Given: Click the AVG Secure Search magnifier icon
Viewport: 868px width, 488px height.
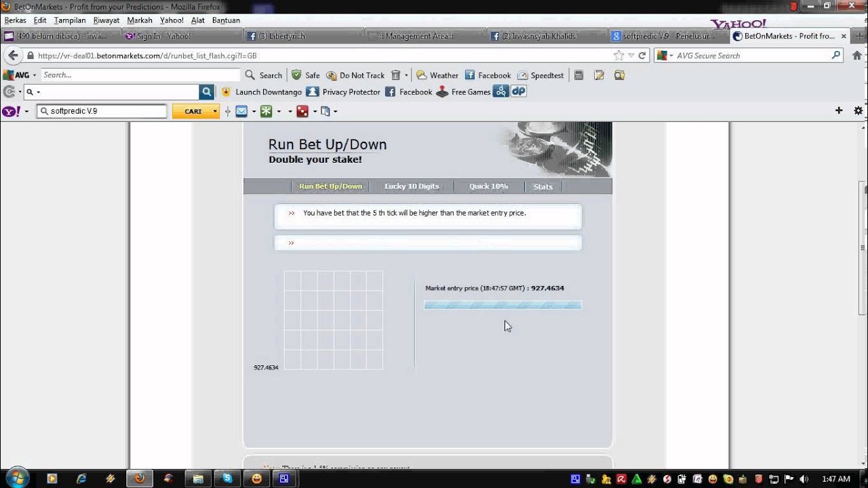Looking at the screenshot, I should point(835,56).
